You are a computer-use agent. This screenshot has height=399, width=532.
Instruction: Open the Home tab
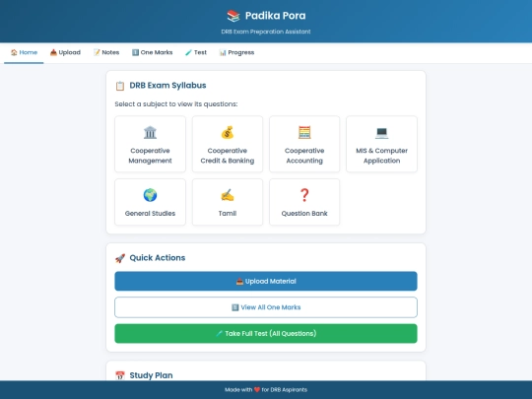pyautogui.click(x=24, y=52)
